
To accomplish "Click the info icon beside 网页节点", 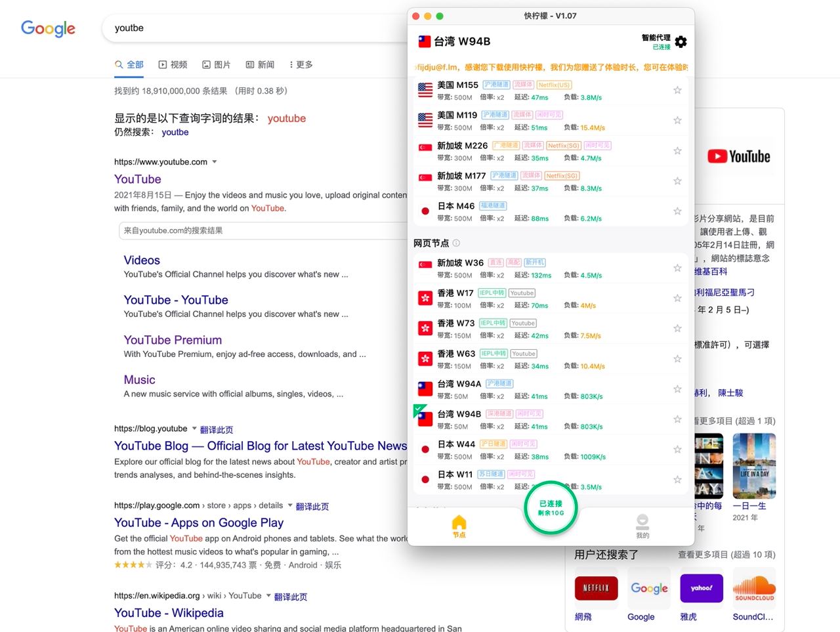I will pyautogui.click(x=456, y=243).
